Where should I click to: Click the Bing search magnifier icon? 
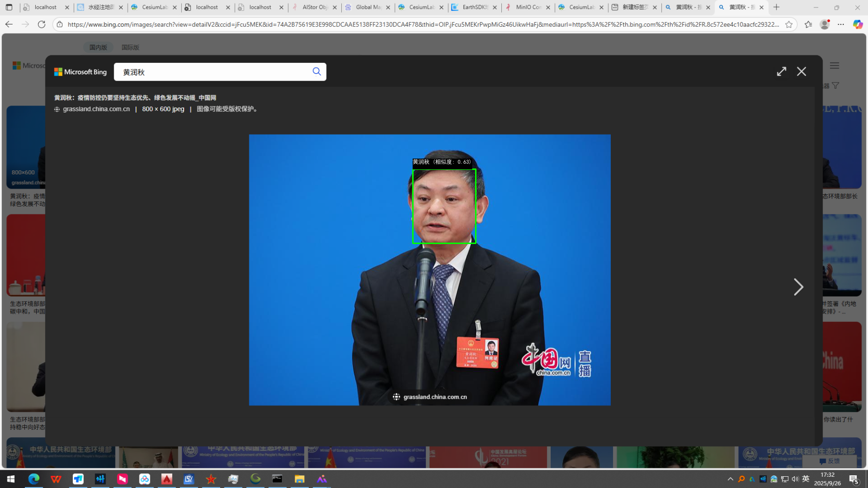click(x=316, y=71)
